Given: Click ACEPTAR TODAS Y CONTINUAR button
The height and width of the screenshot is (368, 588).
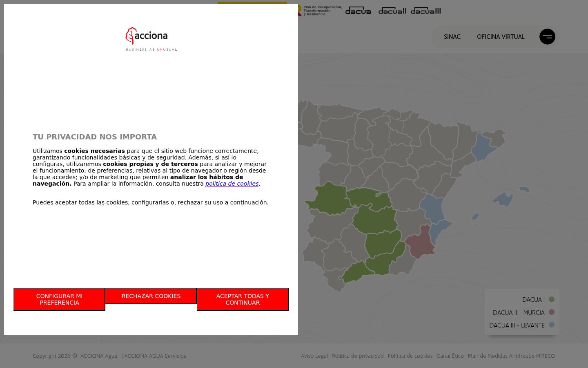Looking at the screenshot, I should (x=243, y=299).
